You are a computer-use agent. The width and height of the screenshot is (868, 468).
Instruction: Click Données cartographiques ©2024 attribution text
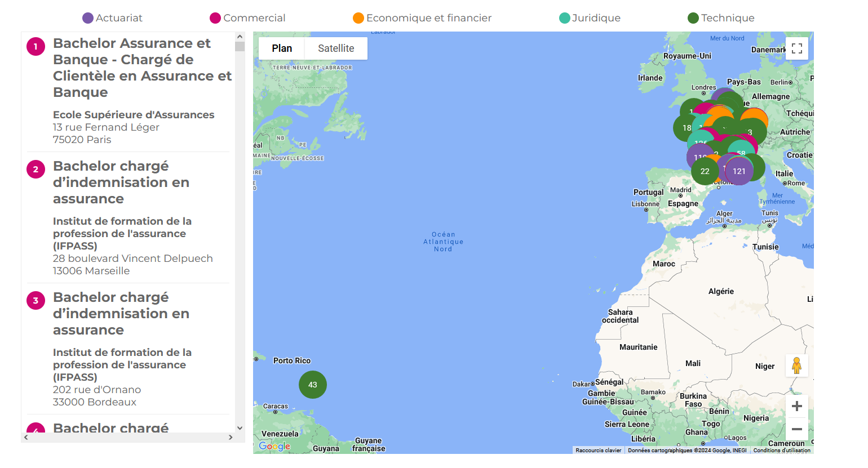(687, 450)
